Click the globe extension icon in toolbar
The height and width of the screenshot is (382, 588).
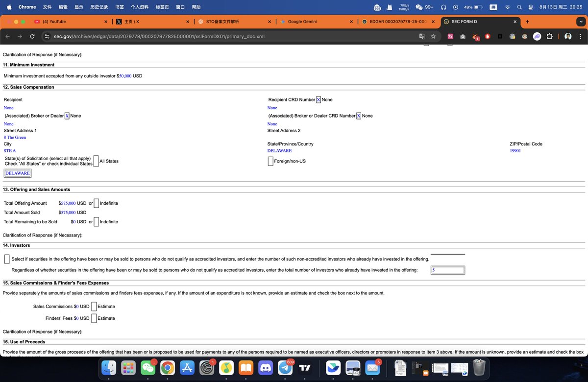(x=512, y=36)
